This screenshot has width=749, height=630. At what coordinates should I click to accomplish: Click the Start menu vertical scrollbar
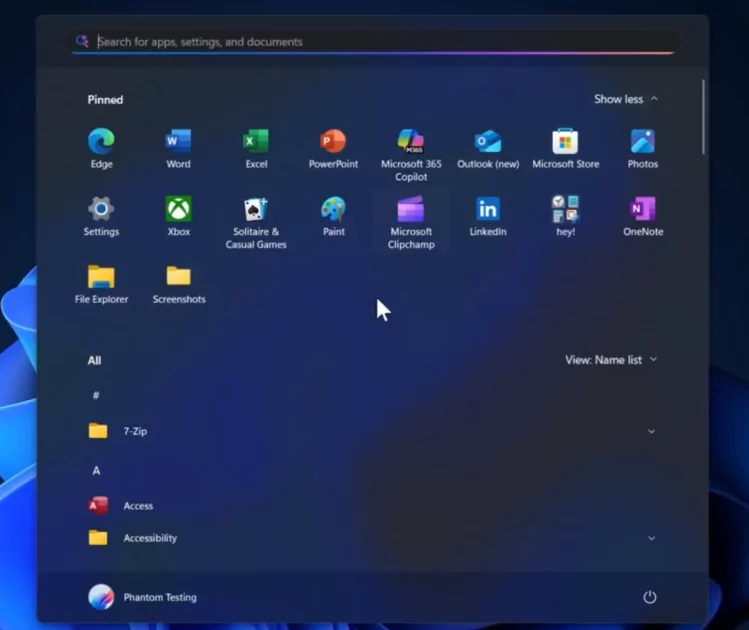tap(703, 117)
